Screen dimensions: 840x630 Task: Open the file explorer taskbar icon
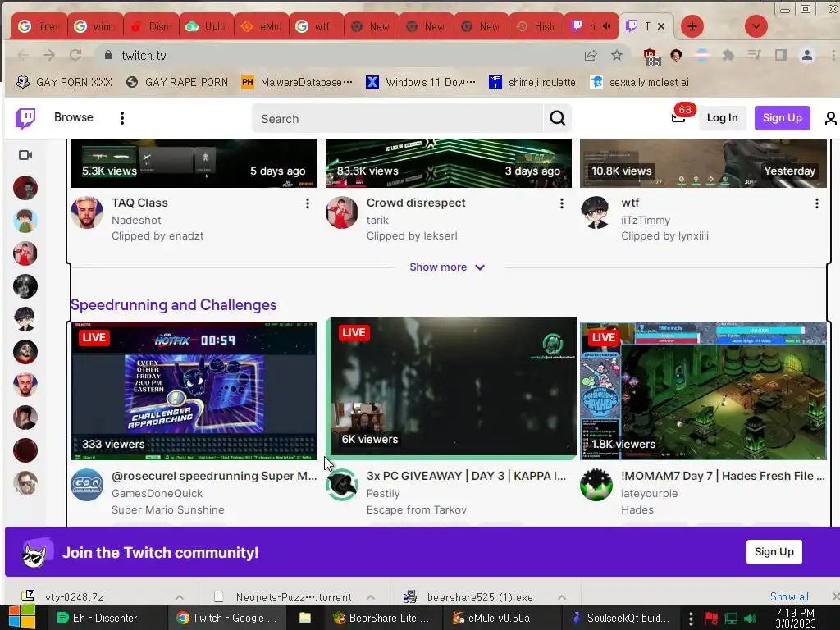pyautogui.click(x=305, y=618)
